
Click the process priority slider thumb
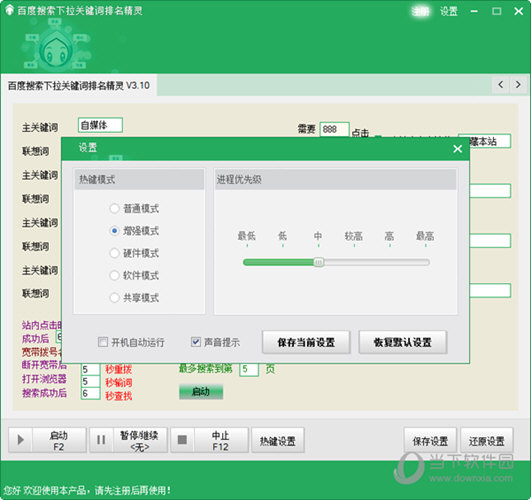pyautogui.click(x=318, y=262)
